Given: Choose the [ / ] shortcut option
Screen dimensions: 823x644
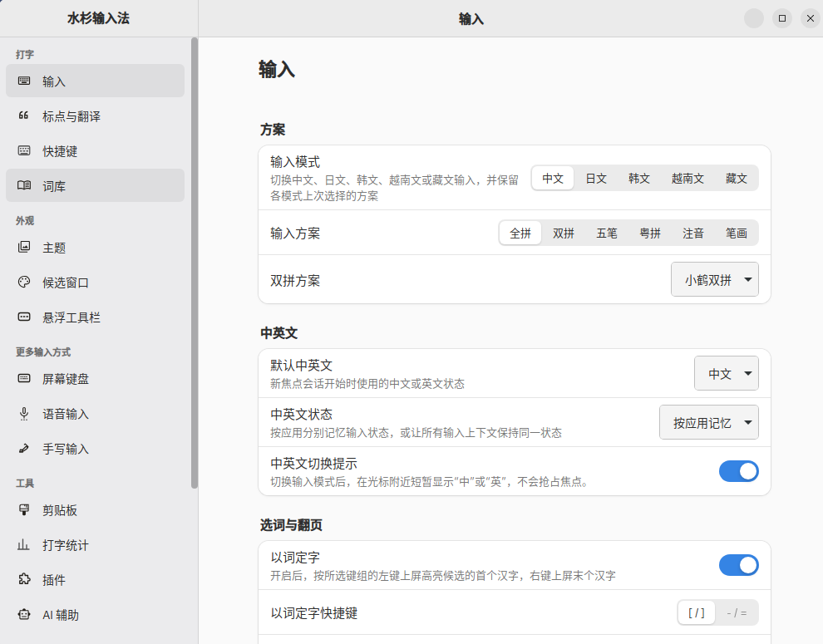Looking at the screenshot, I should click(x=697, y=612).
